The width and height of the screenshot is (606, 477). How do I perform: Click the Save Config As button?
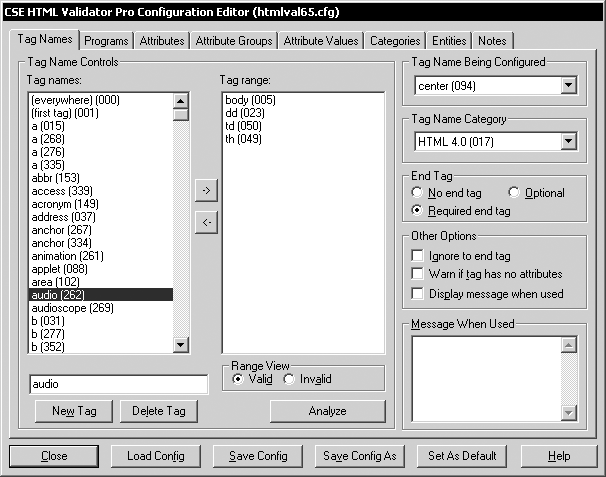360,456
